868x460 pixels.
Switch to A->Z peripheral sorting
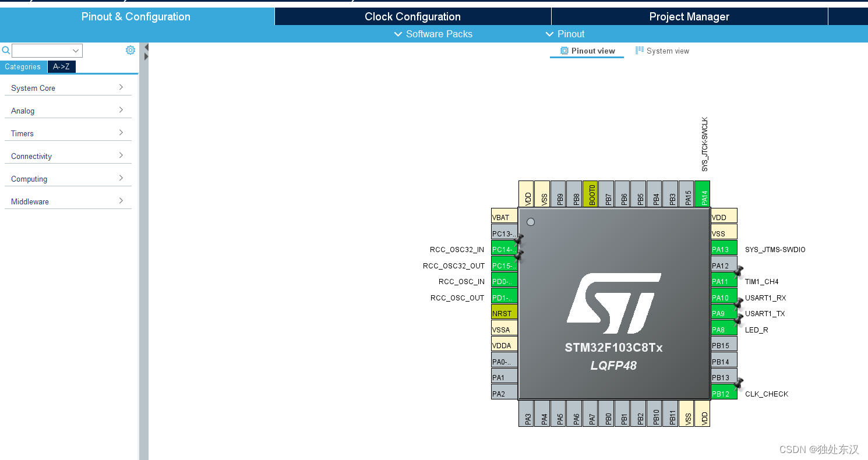click(x=62, y=66)
